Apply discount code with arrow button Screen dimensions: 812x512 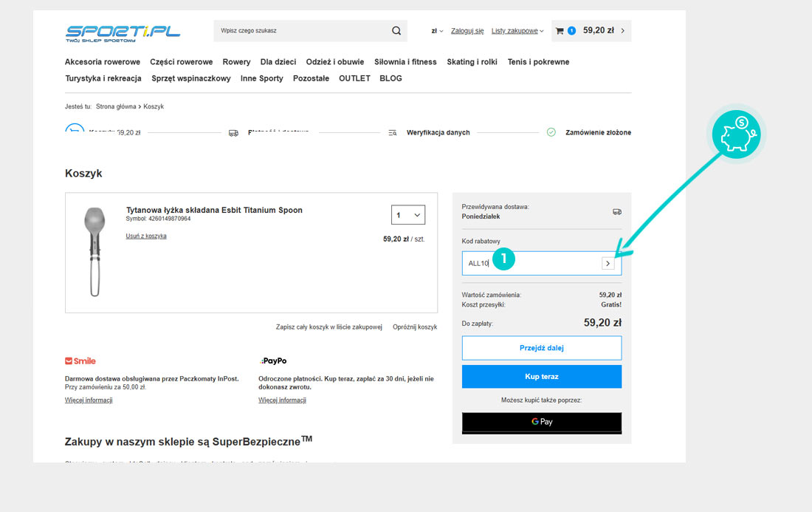pos(608,263)
